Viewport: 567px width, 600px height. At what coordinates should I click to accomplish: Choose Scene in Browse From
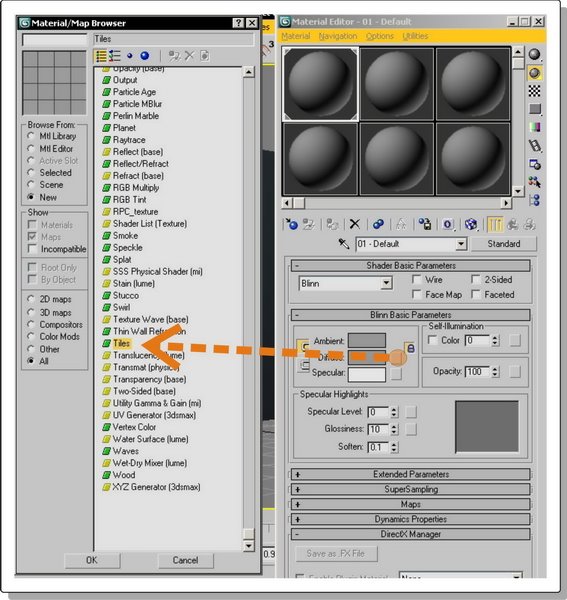[x=31, y=185]
